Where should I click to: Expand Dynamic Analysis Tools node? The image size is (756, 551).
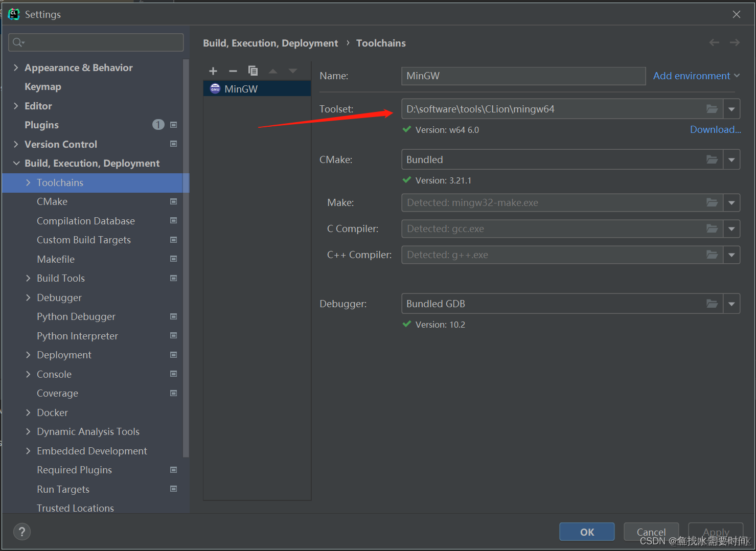pos(28,431)
